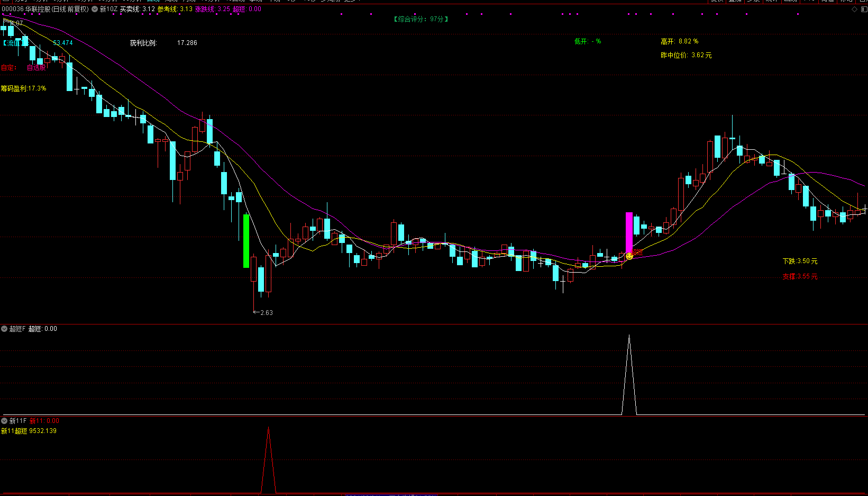This screenshot has width=868, height=496.
Task: Click the red spike in 新11F panel
Action: coord(268,460)
